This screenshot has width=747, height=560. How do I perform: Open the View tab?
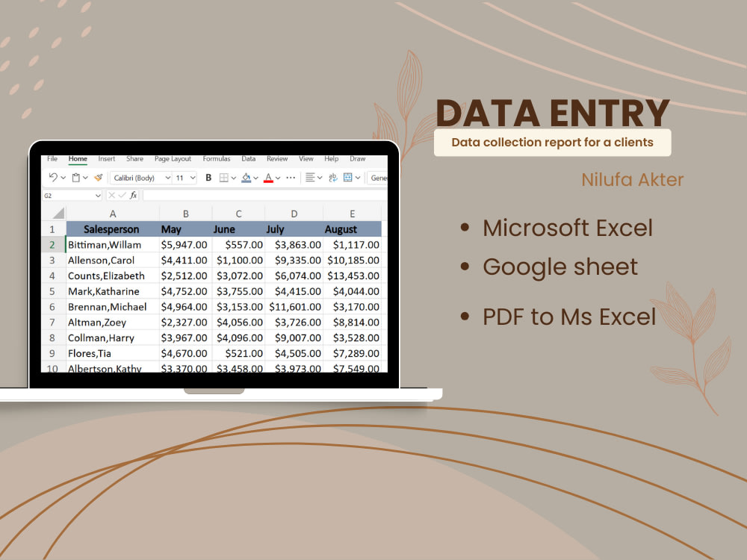point(306,158)
